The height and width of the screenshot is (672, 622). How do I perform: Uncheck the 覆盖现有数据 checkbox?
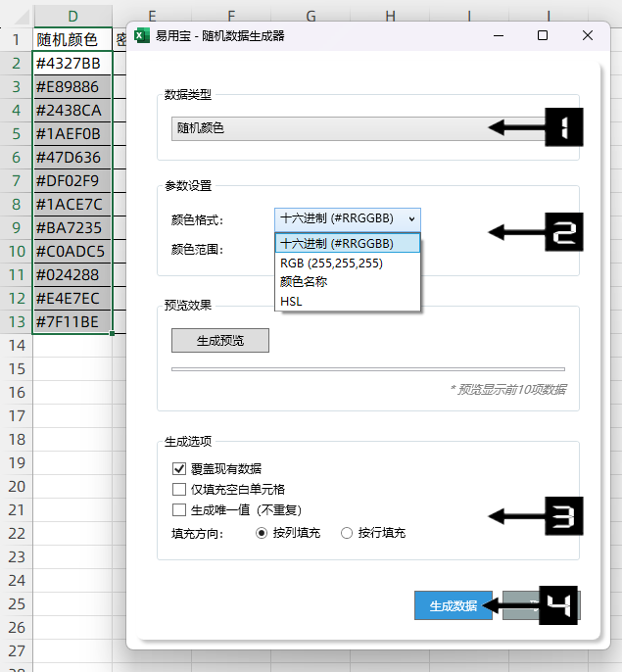[x=179, y=469]
